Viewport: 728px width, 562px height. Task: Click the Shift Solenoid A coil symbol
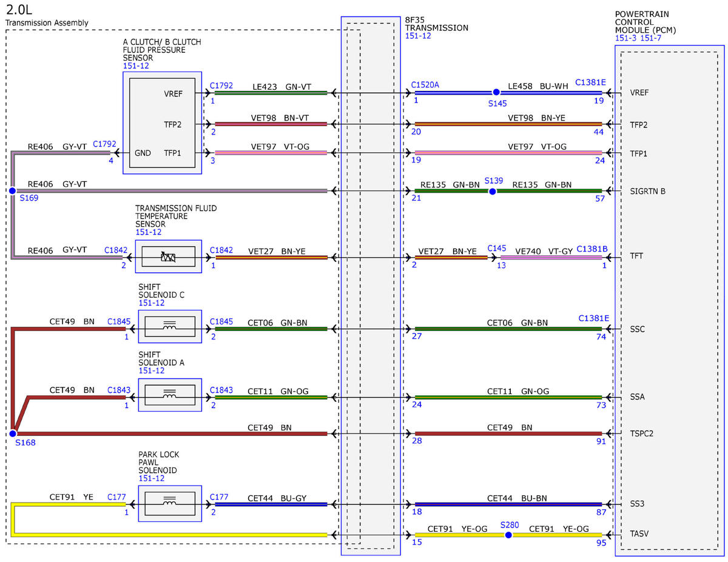[169, 396]
